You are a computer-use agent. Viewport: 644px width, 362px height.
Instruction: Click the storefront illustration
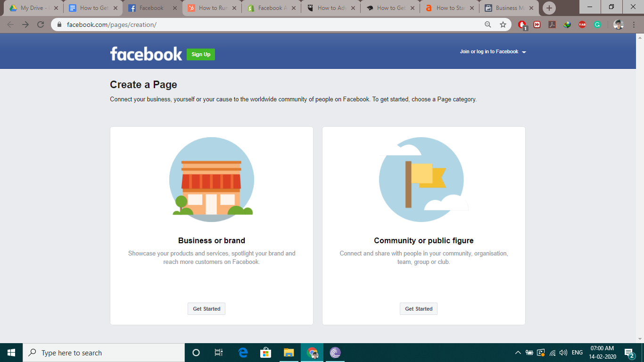[212, 180]
